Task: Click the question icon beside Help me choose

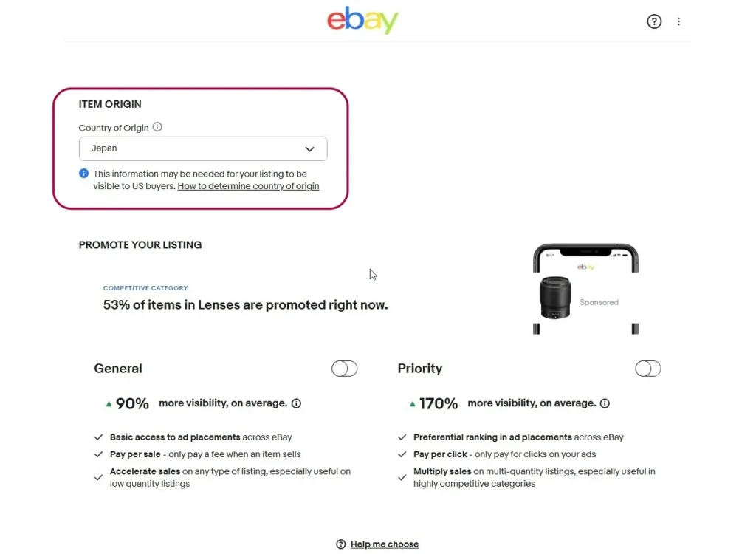Action: (340, 544)
